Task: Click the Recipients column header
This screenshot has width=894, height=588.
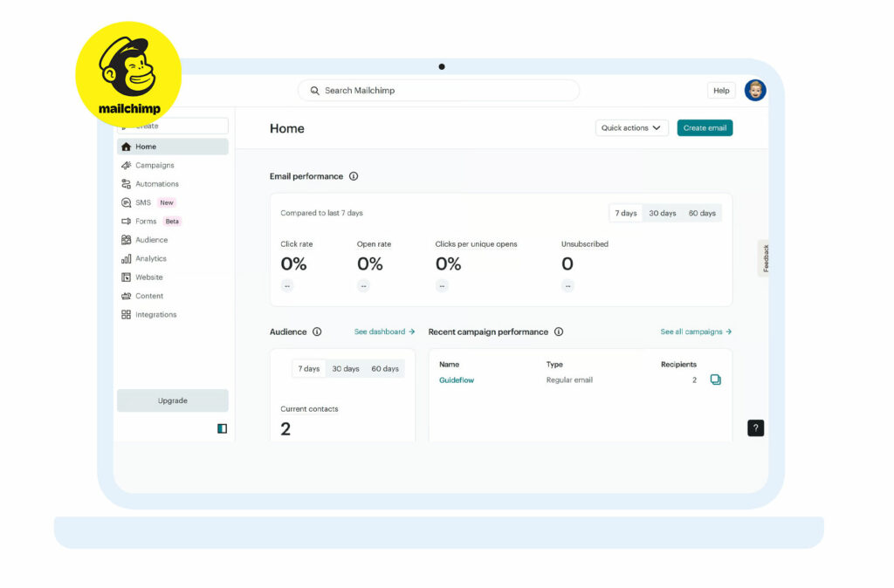Action: pos(678,364)
